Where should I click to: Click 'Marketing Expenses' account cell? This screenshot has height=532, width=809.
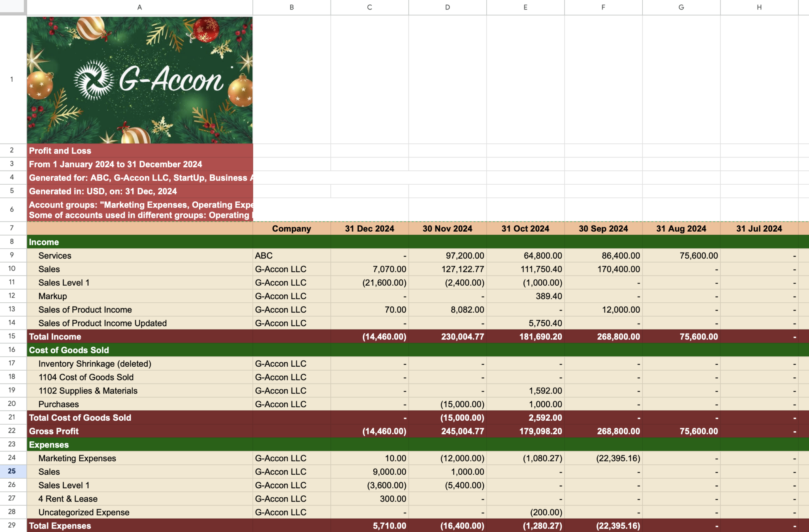click(x=140, y=458)
